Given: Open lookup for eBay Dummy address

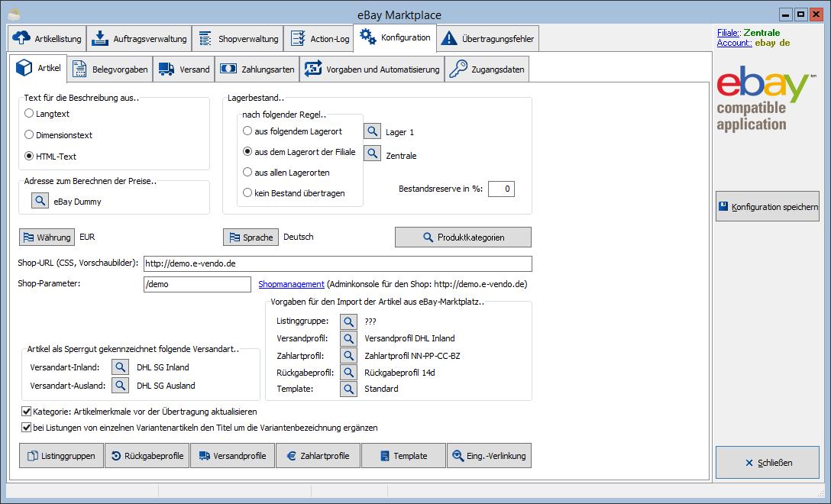Looking at the screenshot, I should 40,201.
